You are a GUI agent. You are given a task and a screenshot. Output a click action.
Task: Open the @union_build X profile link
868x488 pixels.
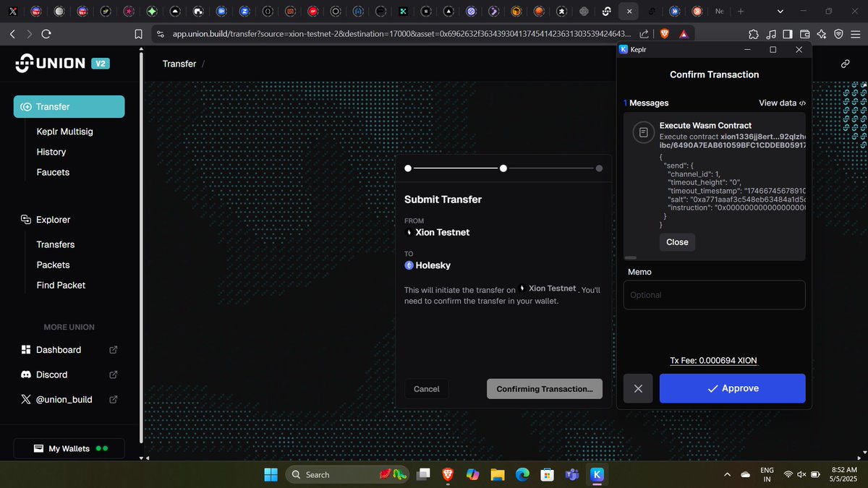click(69, 399)
